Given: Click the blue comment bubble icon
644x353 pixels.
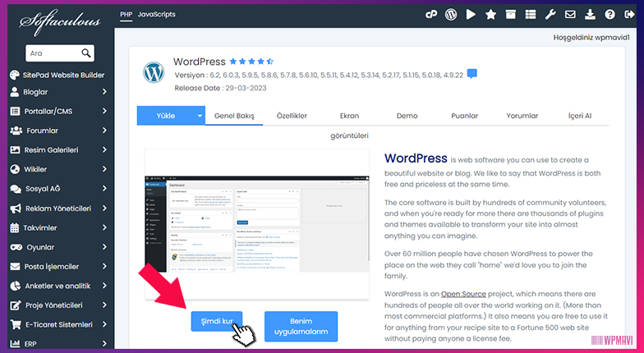Looking at the screenshot, I should [472, 74].
